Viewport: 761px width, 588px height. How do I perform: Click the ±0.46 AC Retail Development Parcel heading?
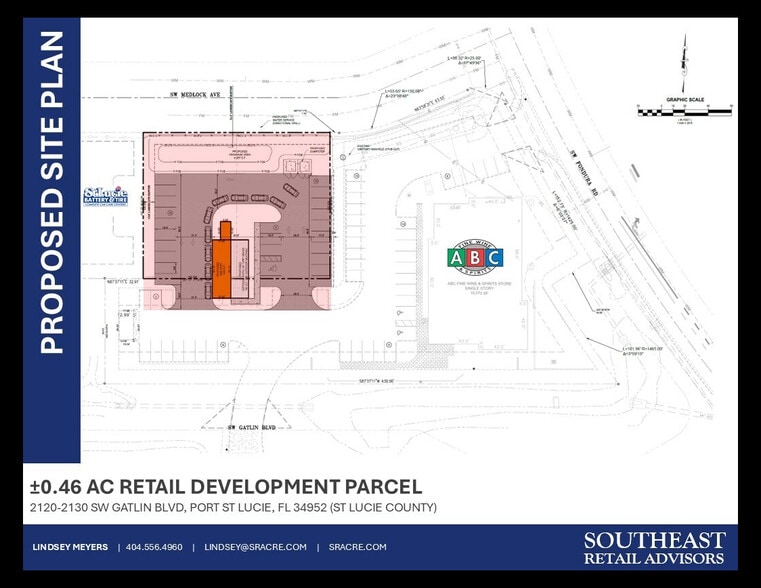click(226, 487)
